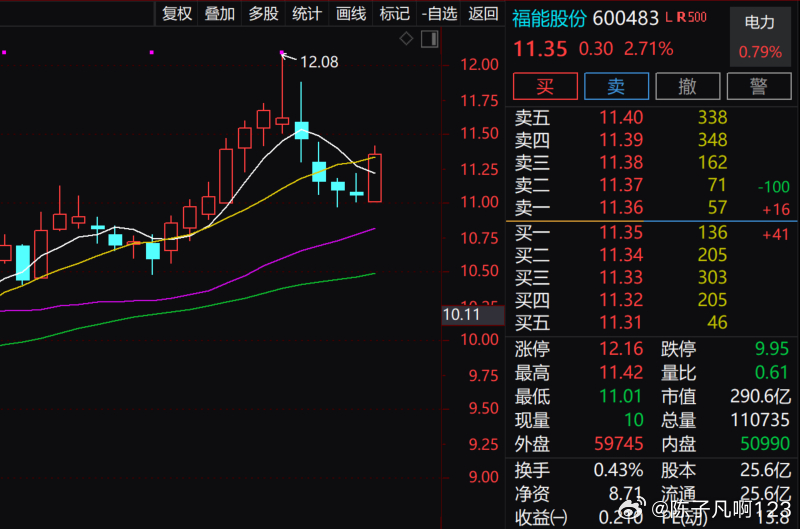Click 内盘 value 50990

[x=765, y=444]
